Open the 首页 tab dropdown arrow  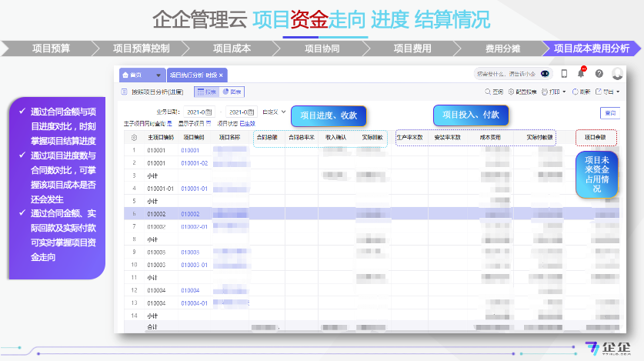point(158,75)
